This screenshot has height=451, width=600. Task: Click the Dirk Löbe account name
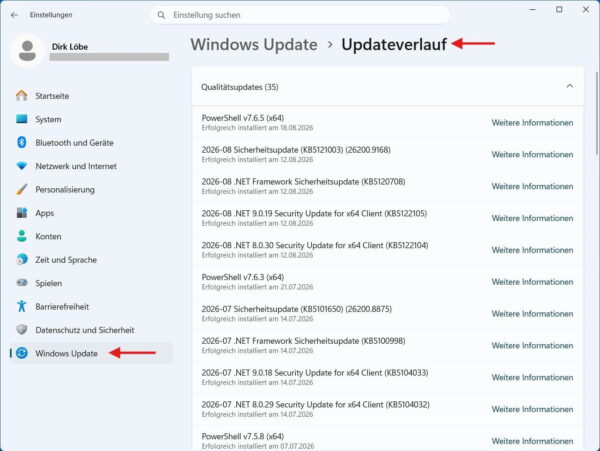pyautogui.click(x=70, y=47)
